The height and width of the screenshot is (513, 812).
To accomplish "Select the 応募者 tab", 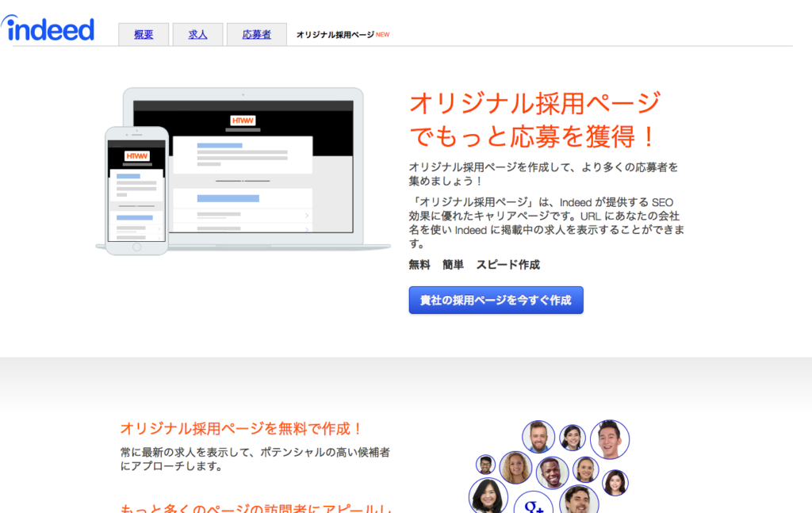I will pos(255,34).
